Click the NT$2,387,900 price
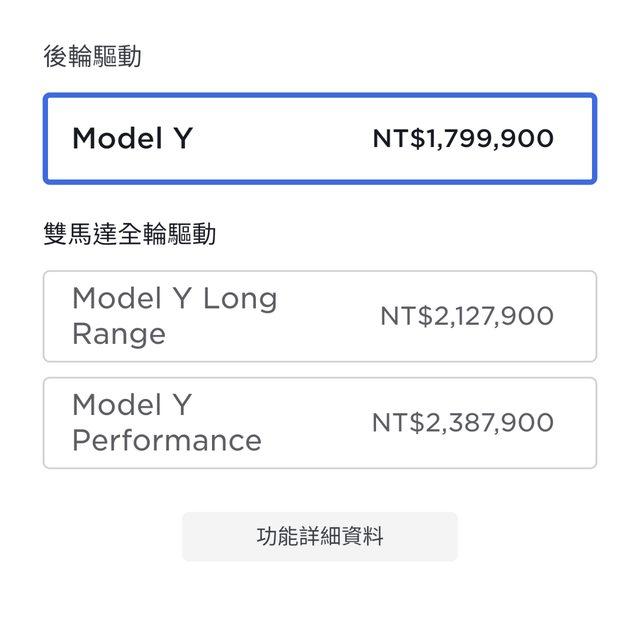This screenshot has height=622, width=640. pos(462,422)
